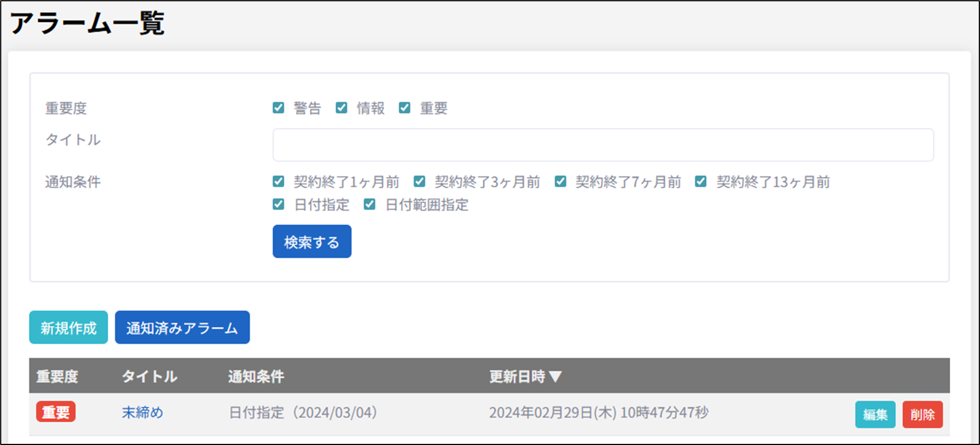Click the 重要度 table column header

(57, 377)
